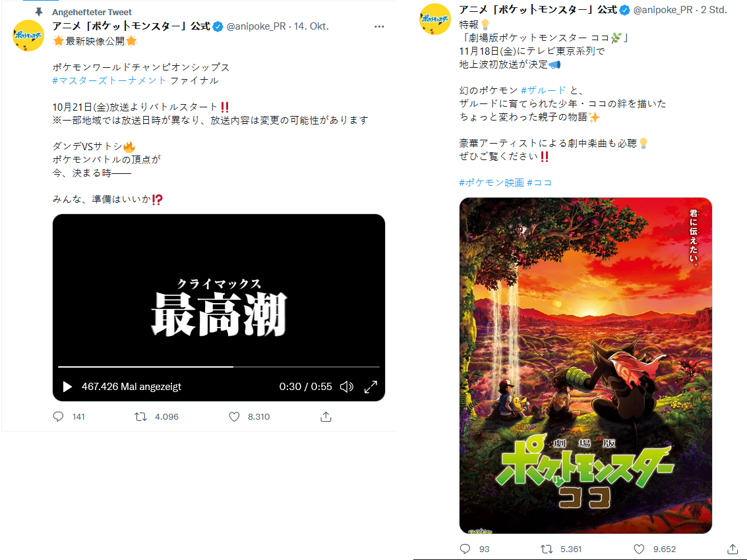Open the #ザルード hashtag link

click(543, 90)
